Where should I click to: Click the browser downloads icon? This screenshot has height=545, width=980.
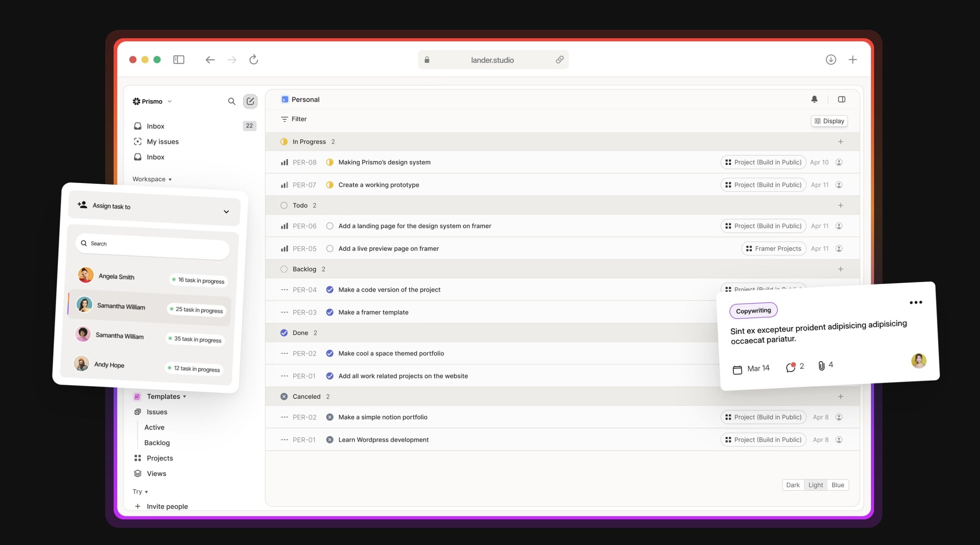pos(830,60)
